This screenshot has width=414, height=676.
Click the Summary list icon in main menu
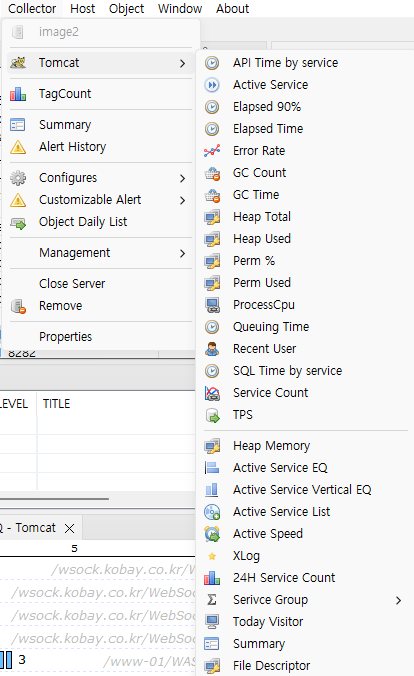18,125
